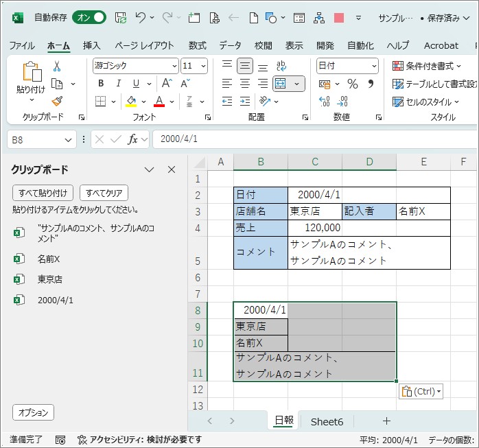Toggle Bold formatting

[x=101, y=84]
